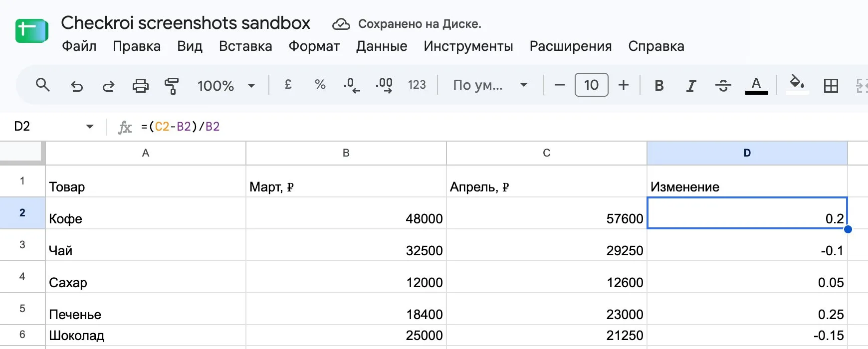
Task: Decrease decimal places
Action: (x=352, y=85)
